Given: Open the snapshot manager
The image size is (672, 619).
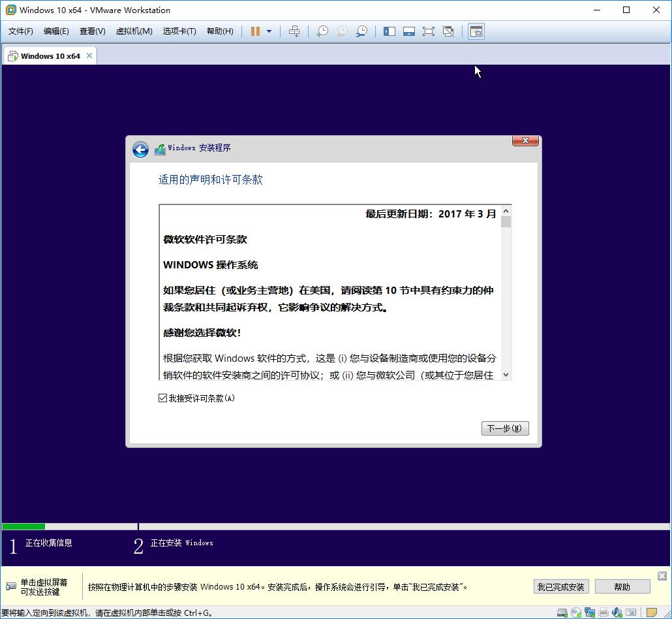Looking at the screenshot, I should pyautogui.click(x=362, y=31).
